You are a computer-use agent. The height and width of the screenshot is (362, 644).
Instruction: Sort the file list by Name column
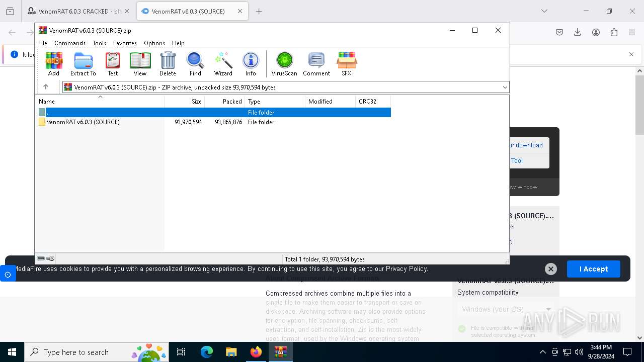click(100, 101)
